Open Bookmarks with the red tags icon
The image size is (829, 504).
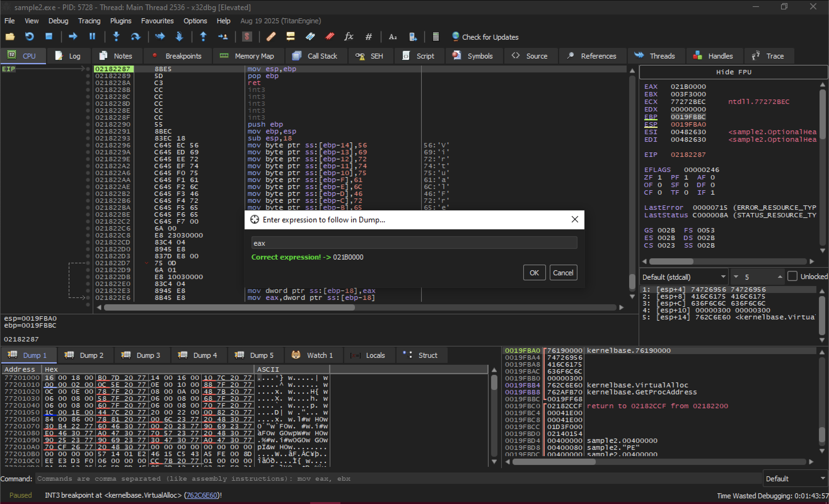click(x=330, y=37)
